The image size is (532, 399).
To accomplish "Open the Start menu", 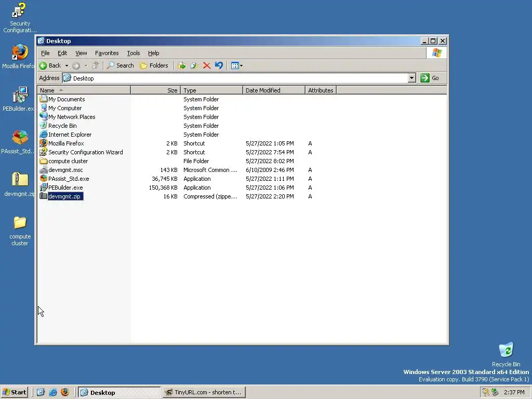I will [x=14, y=392].
